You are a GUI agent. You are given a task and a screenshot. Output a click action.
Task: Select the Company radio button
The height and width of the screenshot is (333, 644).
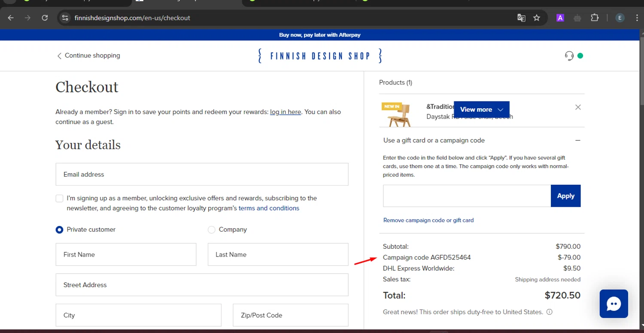pyautogui.click(x=211, y=229)
